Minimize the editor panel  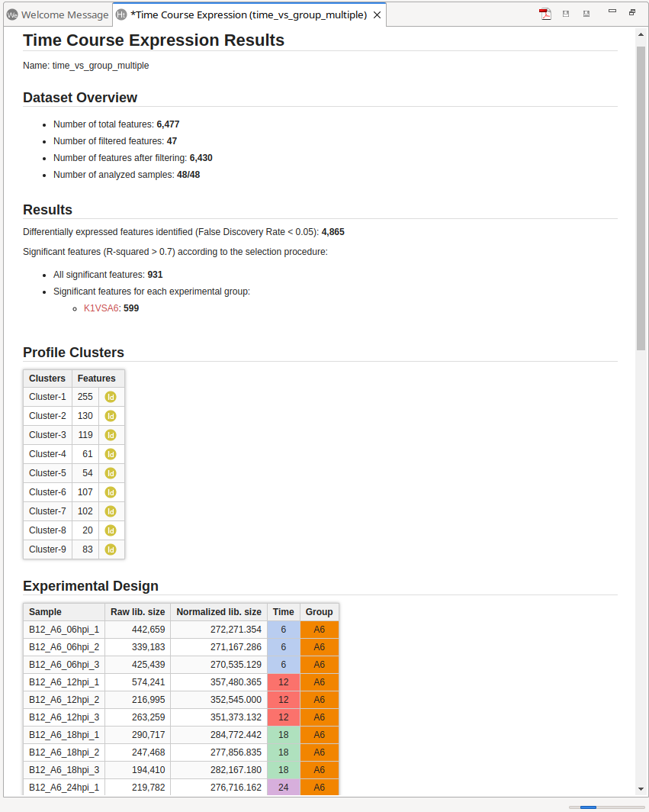click(x=612, y=11)
